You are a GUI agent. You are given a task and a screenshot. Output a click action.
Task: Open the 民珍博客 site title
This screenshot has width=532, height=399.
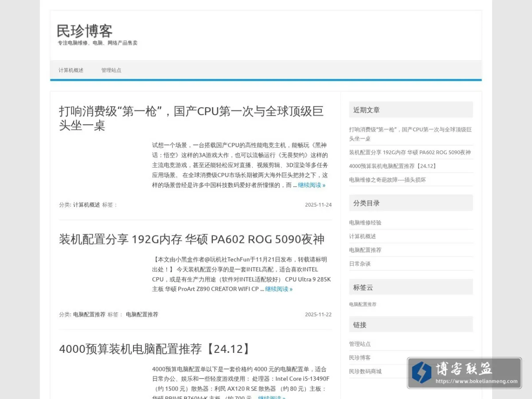click(x=85, y=31)
